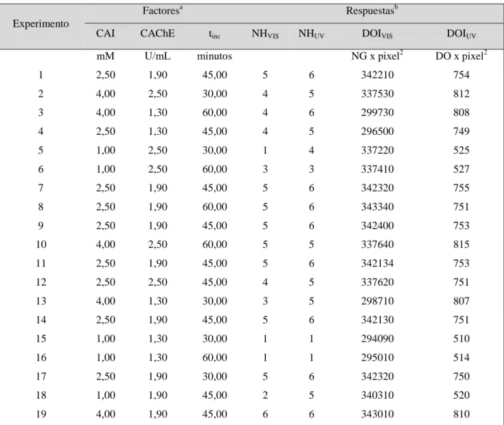Click the NG x pixel unit label
This screenshot has width=504, height=425.
377,55
